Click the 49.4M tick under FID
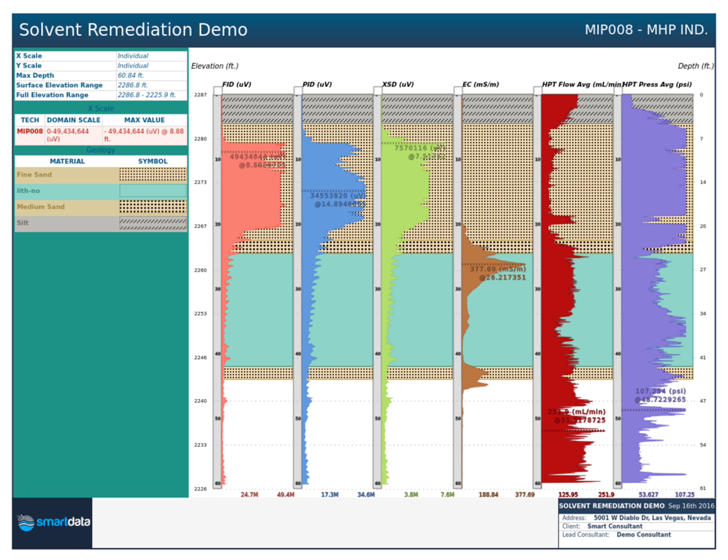 pos(286,495)
